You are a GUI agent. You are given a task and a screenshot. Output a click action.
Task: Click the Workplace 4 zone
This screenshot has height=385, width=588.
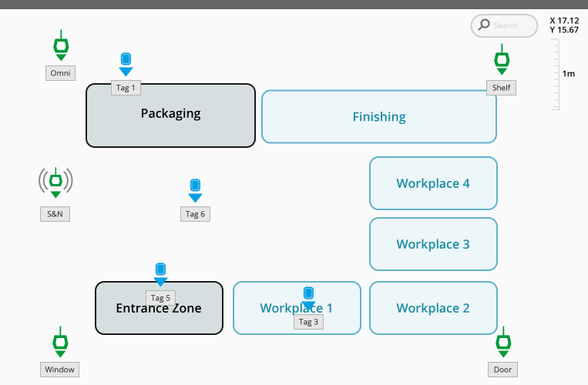tap(432, 183)
